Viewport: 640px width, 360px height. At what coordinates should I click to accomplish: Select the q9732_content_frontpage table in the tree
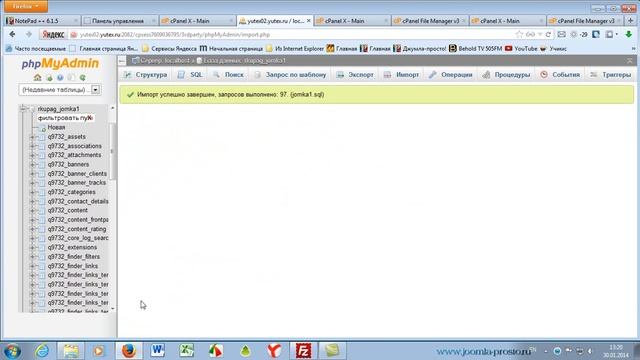pyautogui.click(x=78, y=220)
